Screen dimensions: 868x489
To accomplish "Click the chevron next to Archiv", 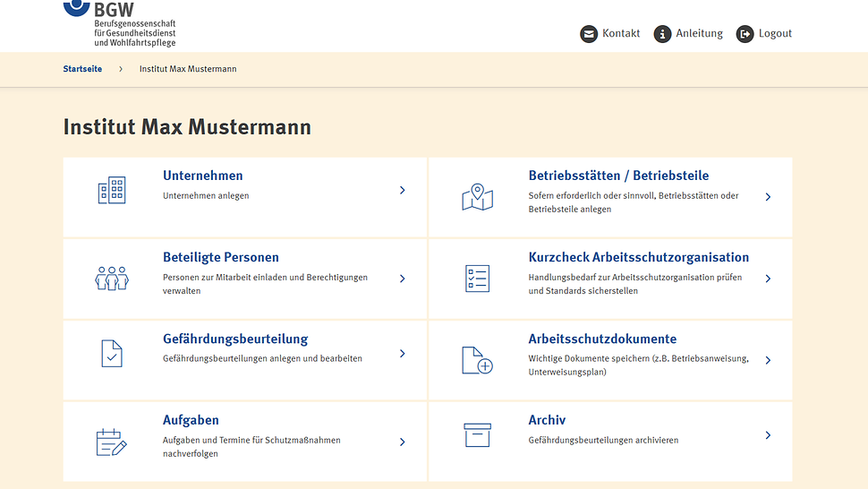I will click(768, 435).
